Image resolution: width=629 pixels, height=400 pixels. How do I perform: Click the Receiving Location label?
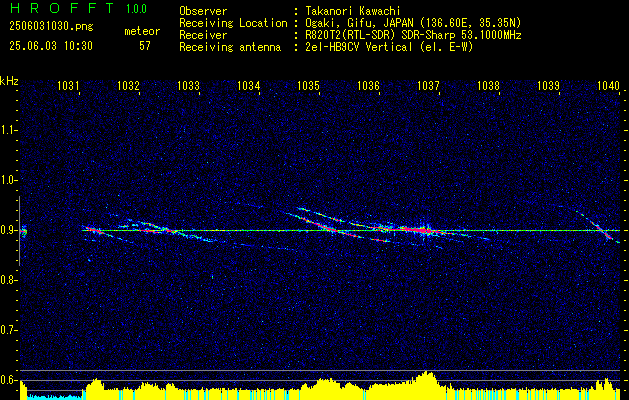point(233,23)
